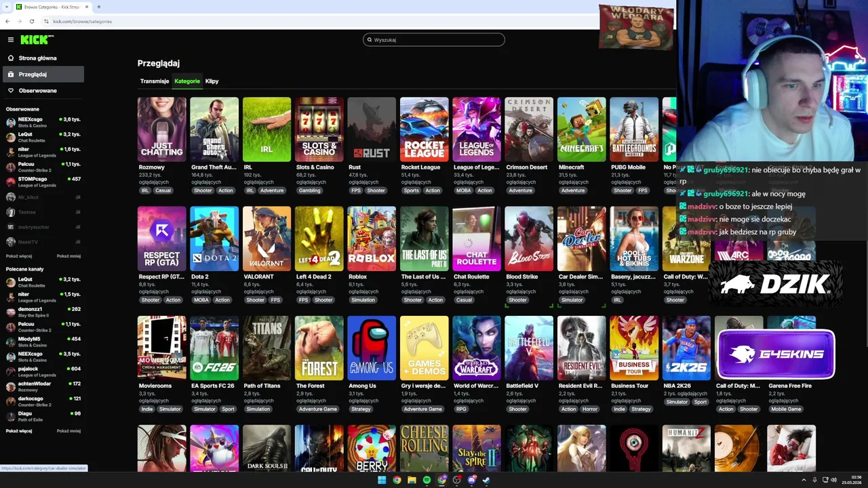This screenshot has height=488, width=868.
Task: Open The Forest category thumbnail
Action: click(319, 348)
